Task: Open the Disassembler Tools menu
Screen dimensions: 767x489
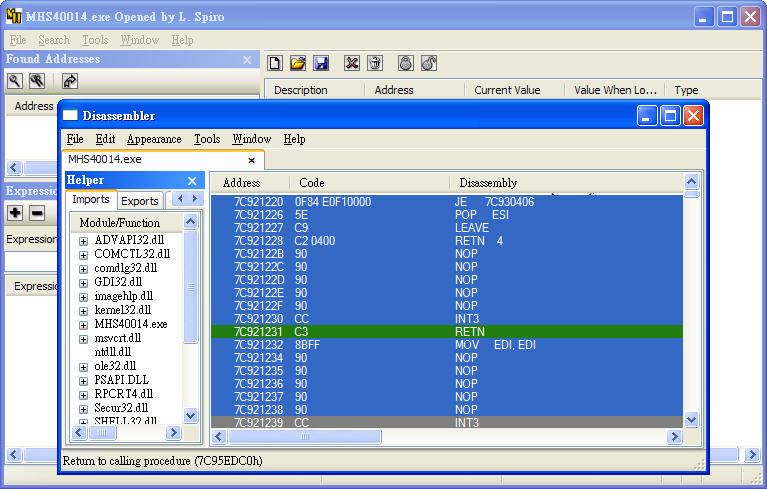Action: click(207, 139)
